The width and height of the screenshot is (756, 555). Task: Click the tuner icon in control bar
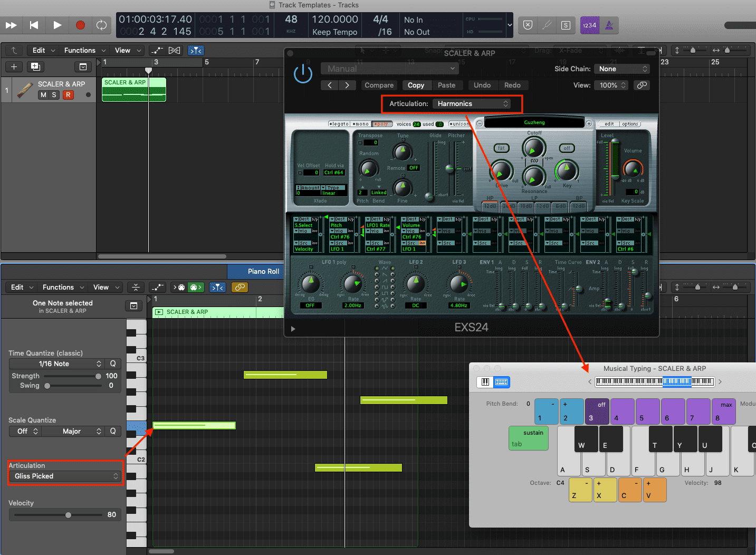(x=547, y=25)
